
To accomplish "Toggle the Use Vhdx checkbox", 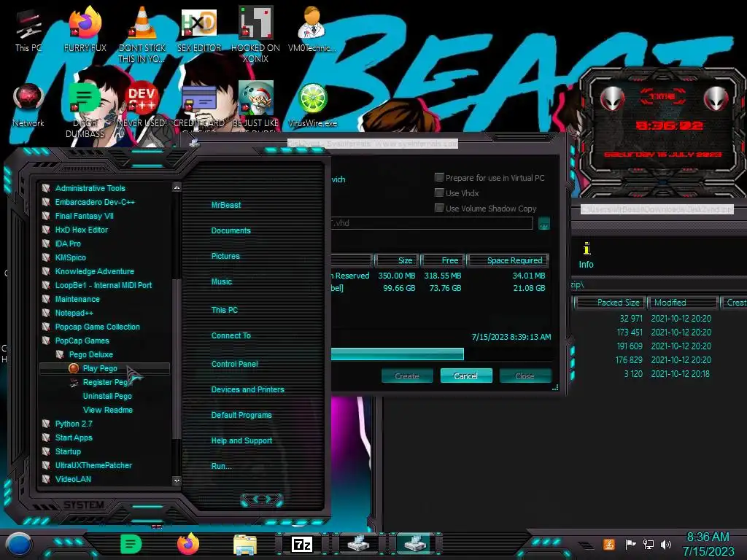I will [x=439, y=192].
